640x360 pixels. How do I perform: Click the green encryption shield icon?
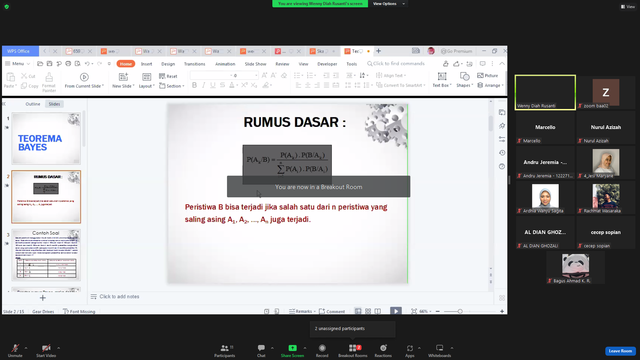(x=7, y=7)
